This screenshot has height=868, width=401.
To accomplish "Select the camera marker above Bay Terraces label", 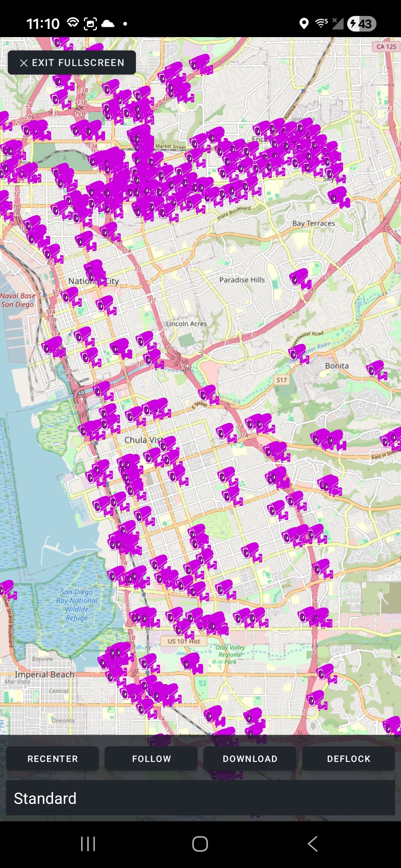I will point(338,196).
